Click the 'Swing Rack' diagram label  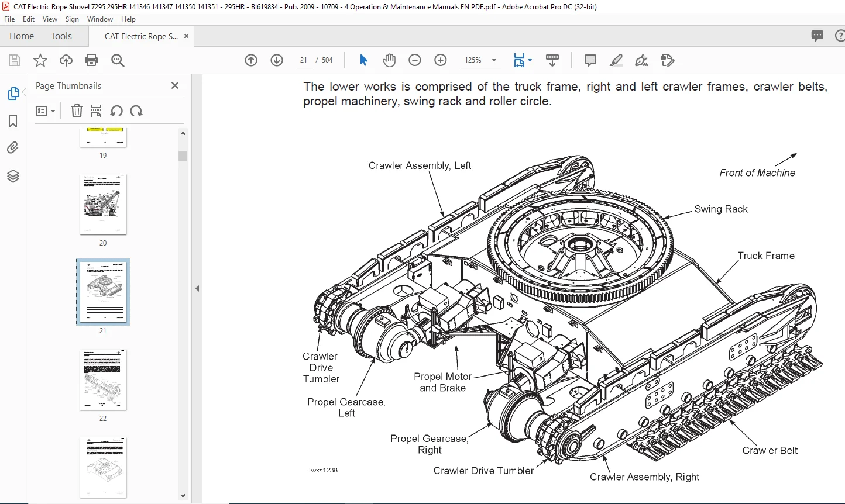721,209
